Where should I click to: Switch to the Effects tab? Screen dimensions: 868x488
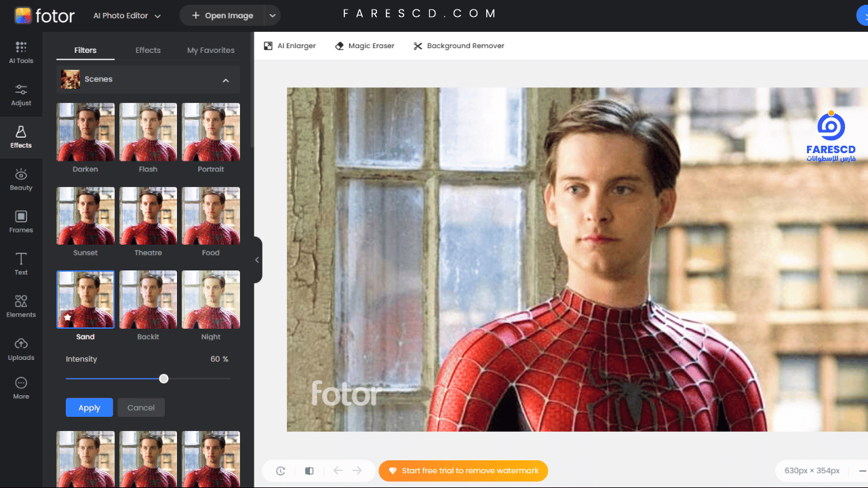tap(148, 50)
